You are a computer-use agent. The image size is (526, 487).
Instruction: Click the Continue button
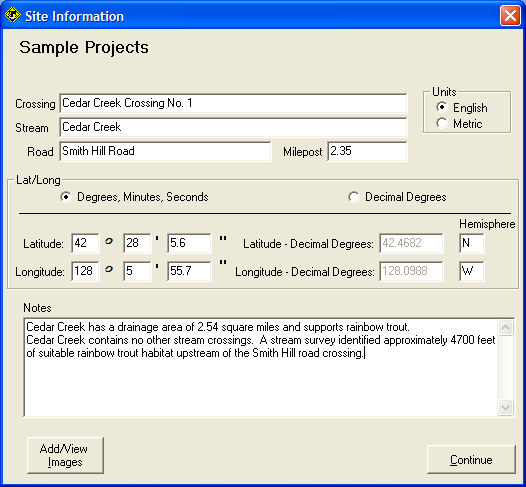[471, 459]
